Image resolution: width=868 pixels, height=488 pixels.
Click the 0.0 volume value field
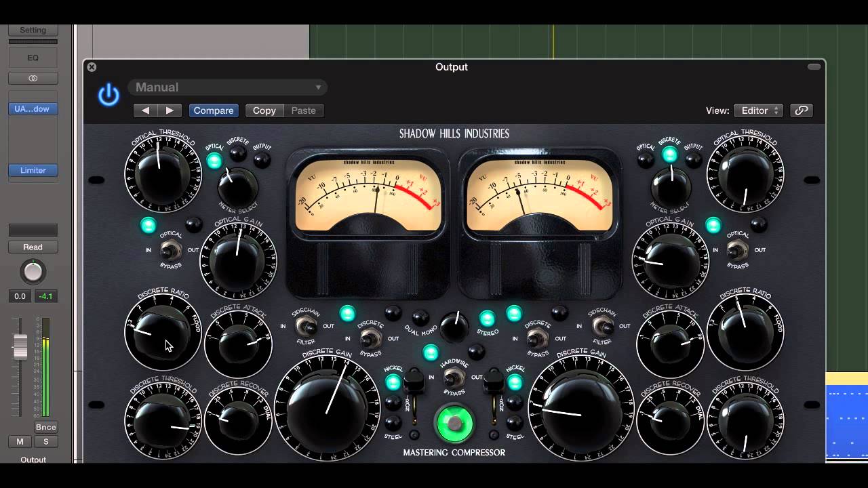pos(20,296)
